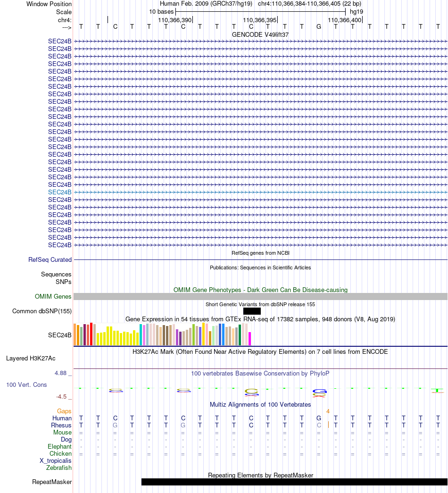Select the Dog alignment row label
Viewport: 448px width, 493px height.
(x=66, y=440)
